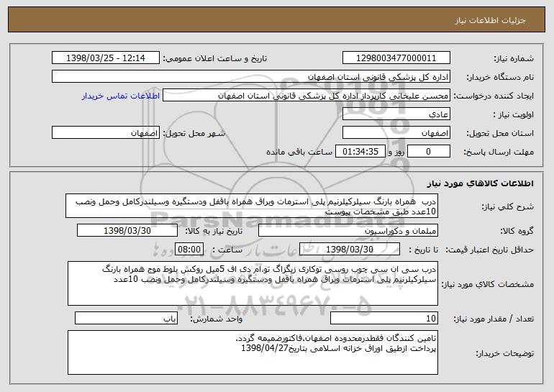Click the section heading اطلاعات کالاهای مورد نیاز
Image resolution: width=554 pixels, height=392 pixels.
(x=480, y=183)
